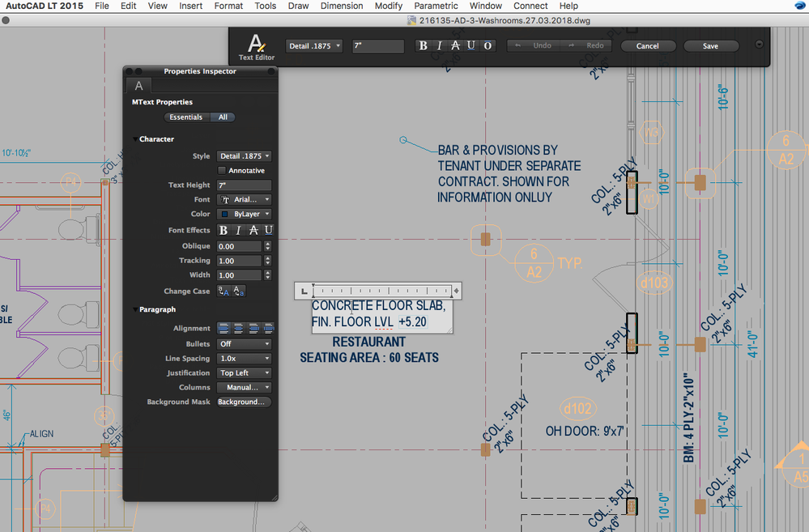This screenshot has width=809, height=532.
Task: Switch to the All properties view
Action: (x=223, y=117)
